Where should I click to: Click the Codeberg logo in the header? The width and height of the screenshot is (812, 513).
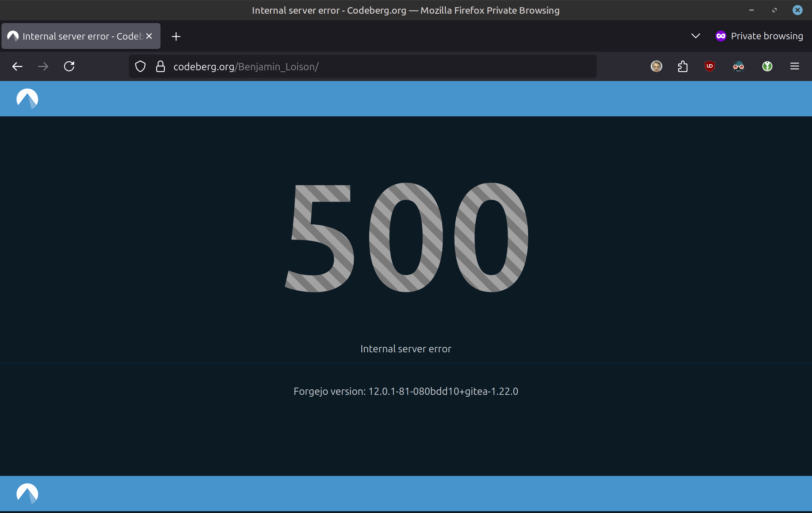click(x=27, y=99)
